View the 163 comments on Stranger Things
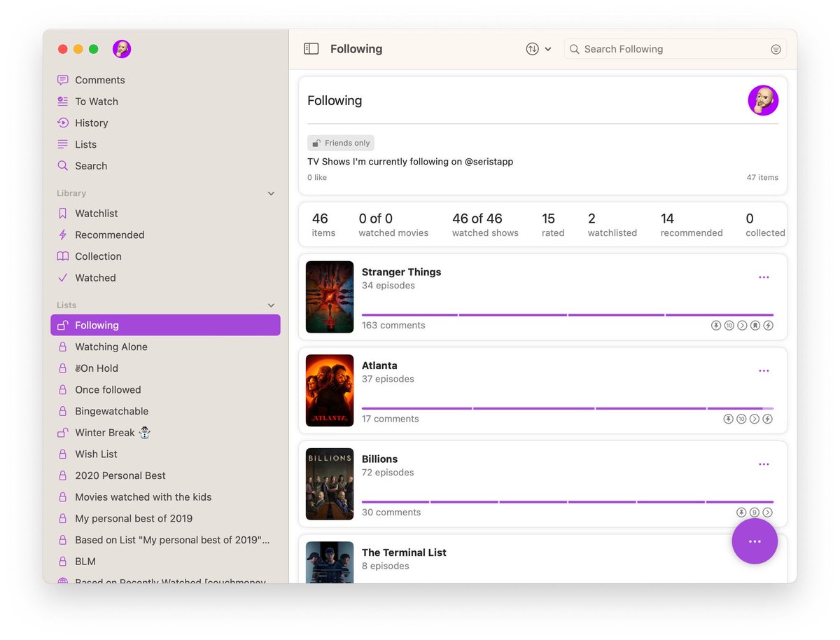The image size is (840, 640). [x=393, y=326]
